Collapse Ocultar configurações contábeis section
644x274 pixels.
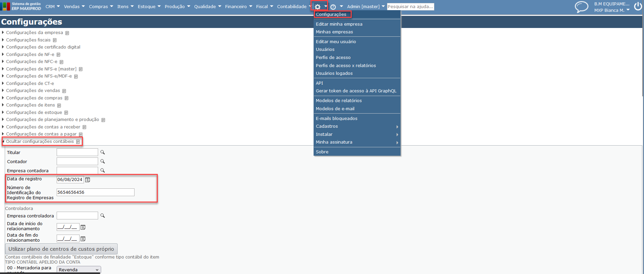pyautogui.click(x=40, y=142)
